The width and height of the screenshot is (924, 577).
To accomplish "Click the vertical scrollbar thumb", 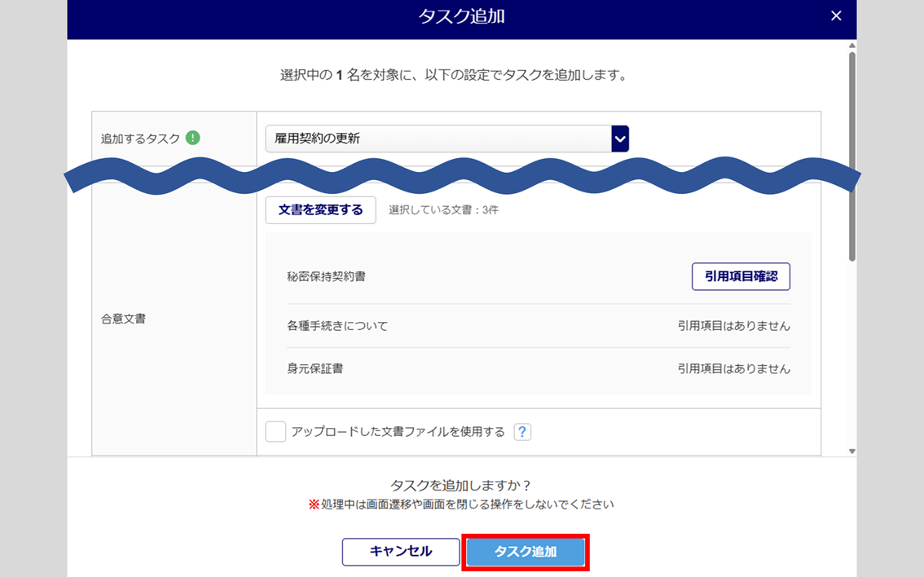I will point(851,155).
